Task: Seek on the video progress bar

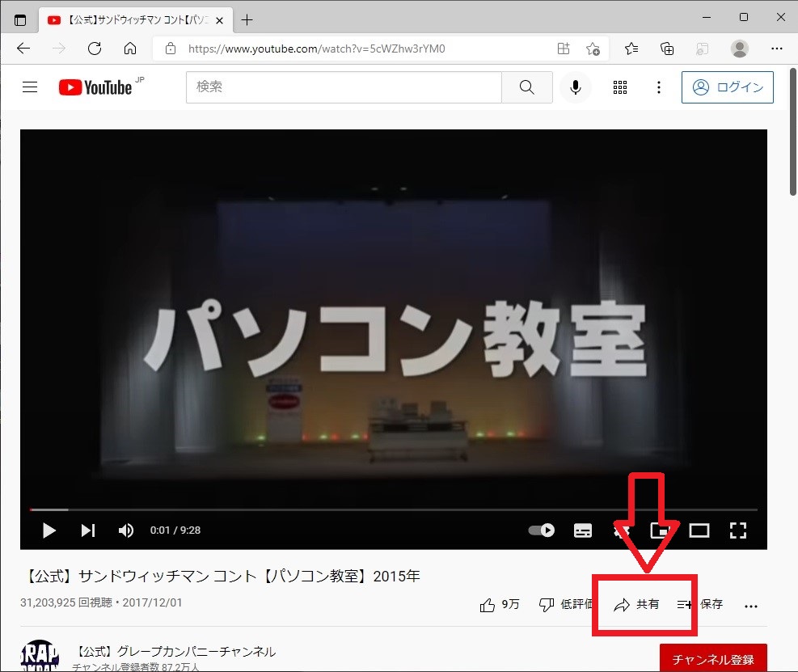Action: click(x=394, y=509)
